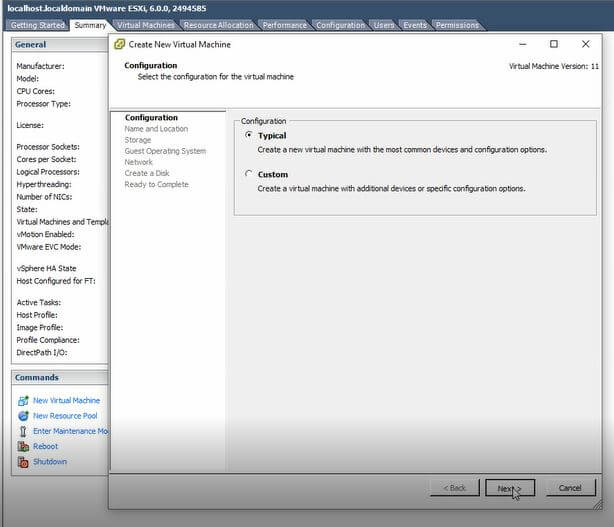This screenshot has width=614, height=527.
Task: Open the New Virtual Machine link
Action: [x=66, y=401]
